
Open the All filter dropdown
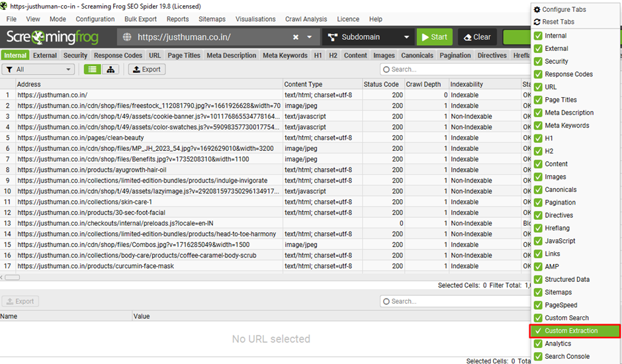(38, 69)
